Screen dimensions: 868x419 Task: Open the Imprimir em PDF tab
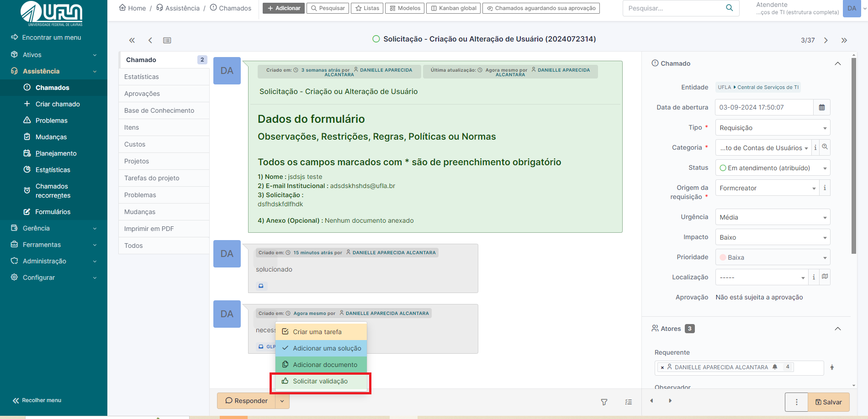click(164, 229)
